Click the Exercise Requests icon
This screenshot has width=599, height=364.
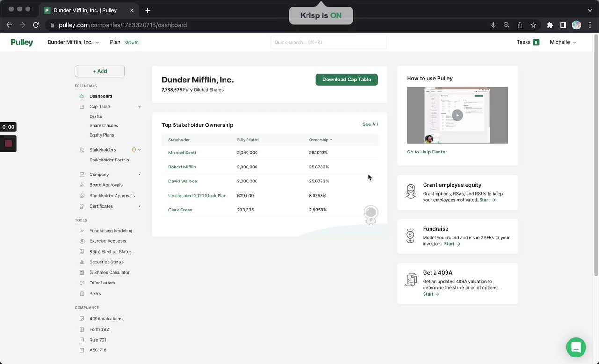[x=82, y=241]
